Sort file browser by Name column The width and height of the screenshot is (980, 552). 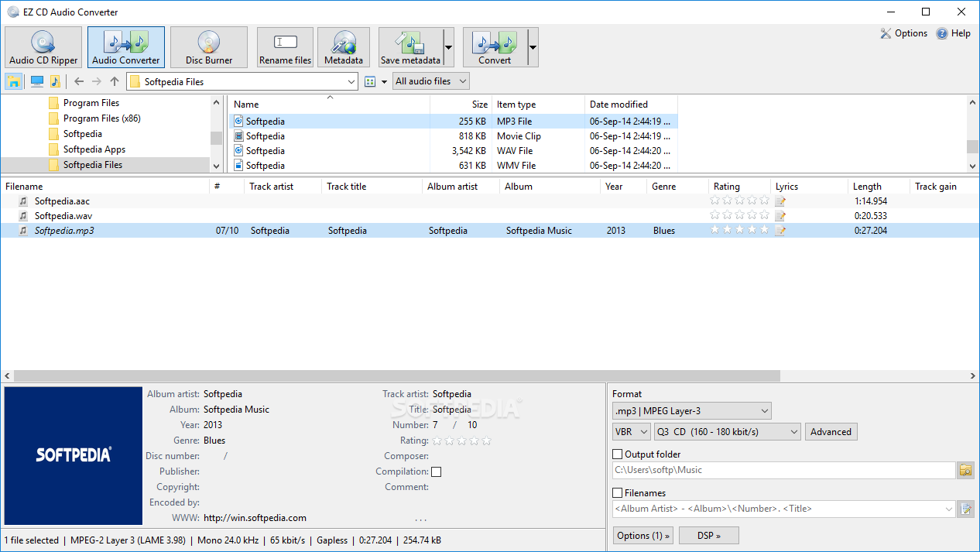click(330, 105)
